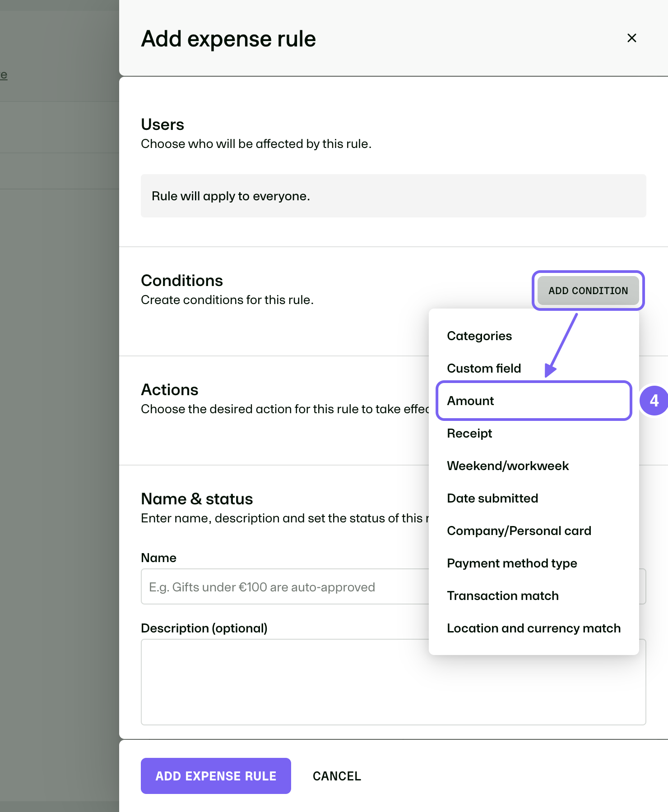Click the 'Name & status' heading
This screenshot has width=668, height=812.
point(197,499)
